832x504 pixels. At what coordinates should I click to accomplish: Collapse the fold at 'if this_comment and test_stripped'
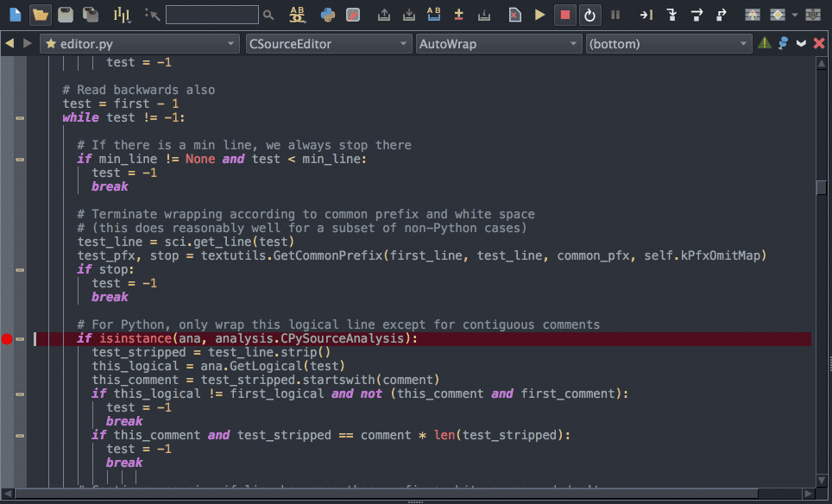pyautogui.click(x=20, y=436)
